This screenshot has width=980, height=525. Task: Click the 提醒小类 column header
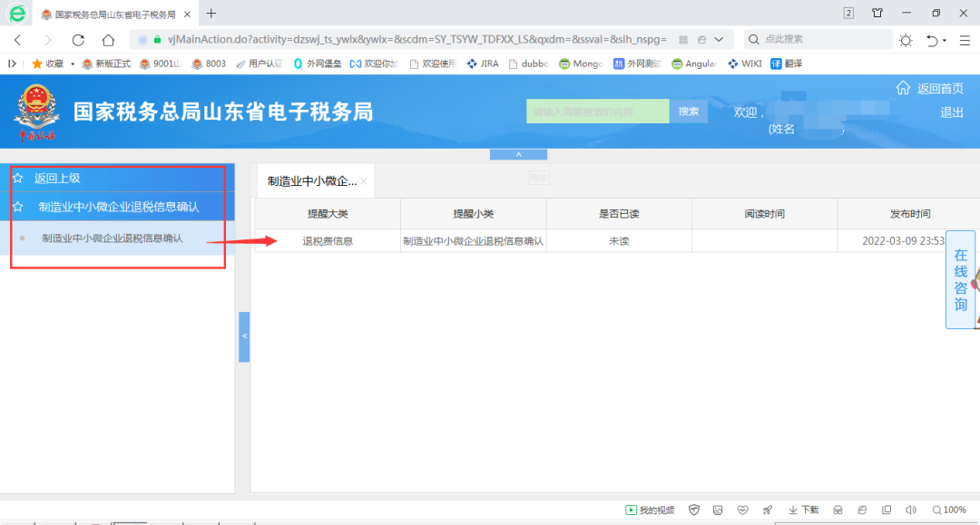473,213
